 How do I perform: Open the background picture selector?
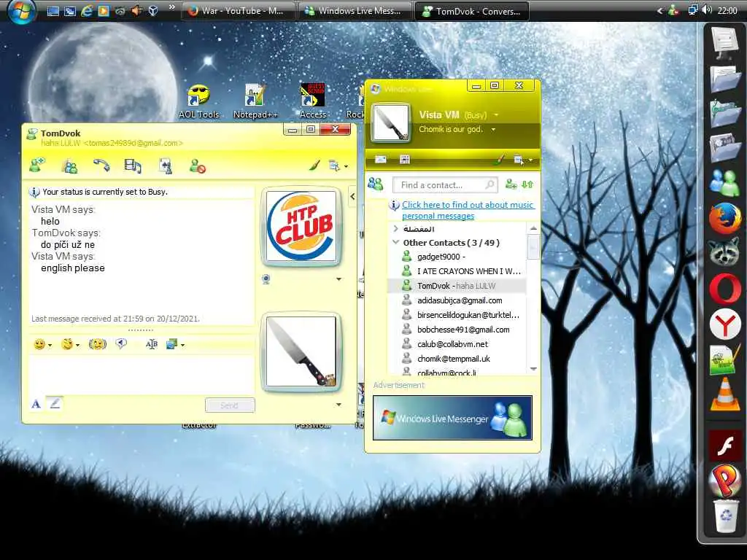point(175,344)
